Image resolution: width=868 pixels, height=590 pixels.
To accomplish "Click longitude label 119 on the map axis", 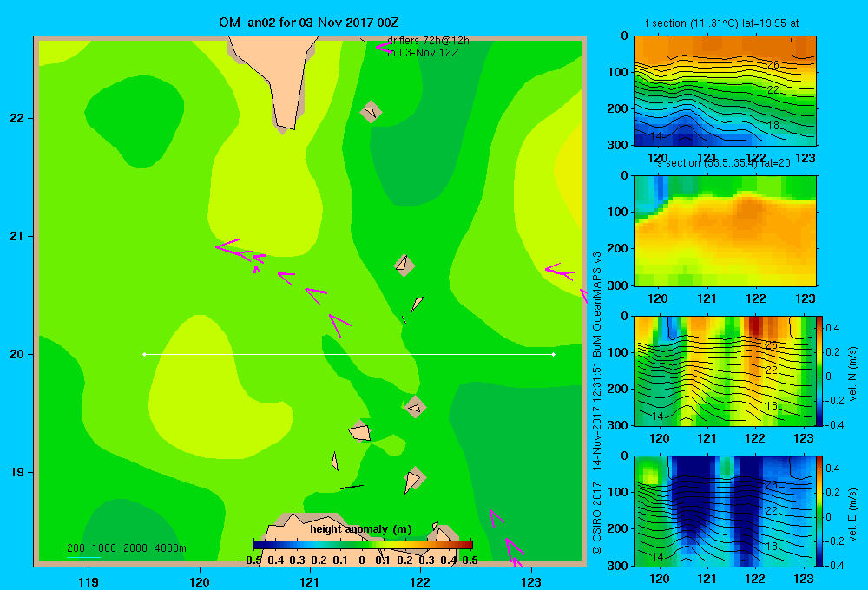I will (89, 581).
